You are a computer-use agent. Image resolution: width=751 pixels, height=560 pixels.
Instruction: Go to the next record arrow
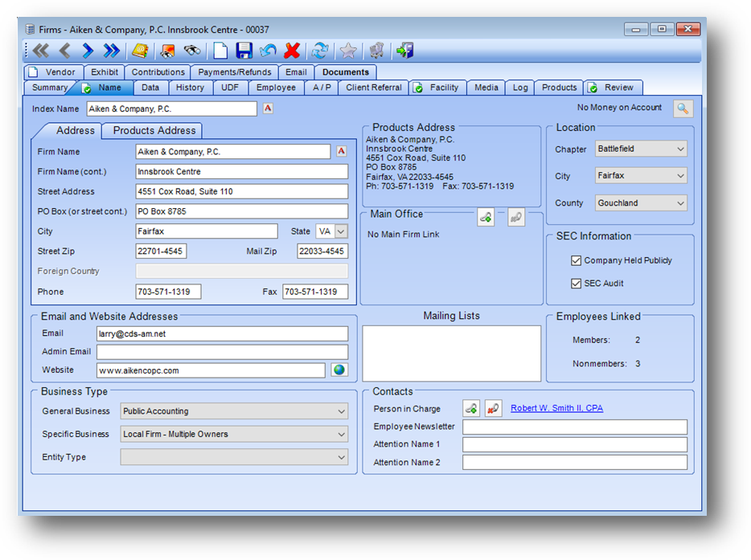(88, 51)
